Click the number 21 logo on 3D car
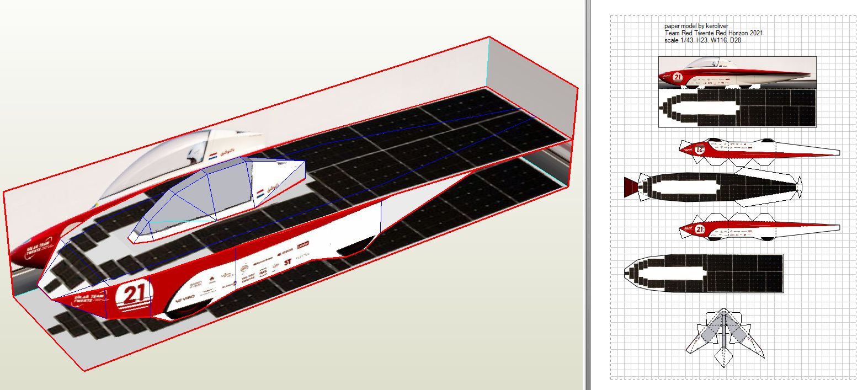The image size is (868, 390). pos(134,294)
